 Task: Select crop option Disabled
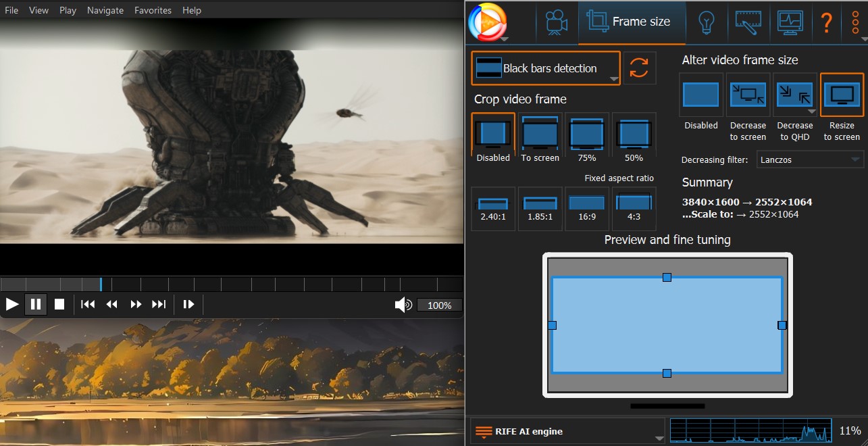[493, 138]
